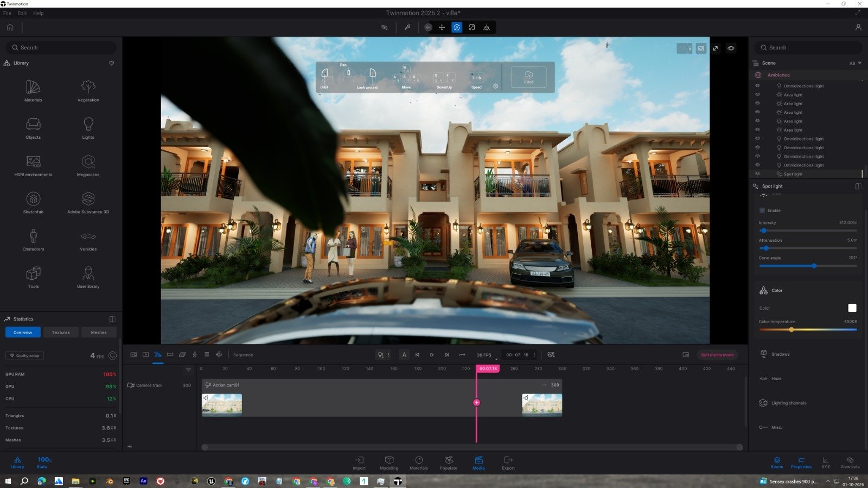Open the All filter dropdown in Scene
Viewport: 868px width, 488px height.
856,63
